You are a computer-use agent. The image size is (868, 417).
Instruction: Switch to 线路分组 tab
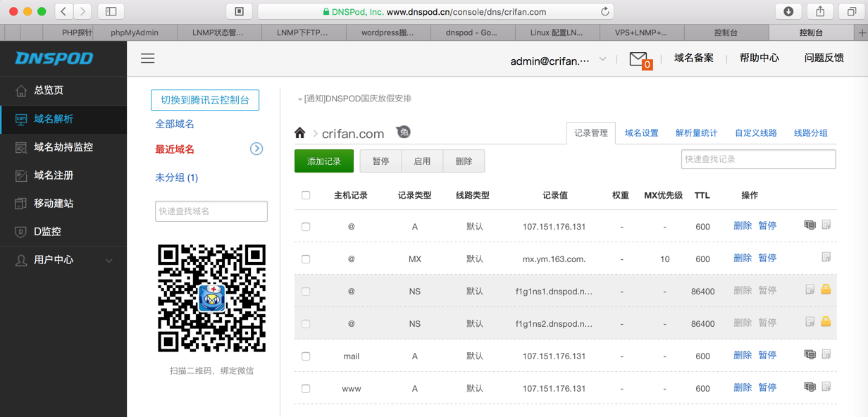pos(811,133)
